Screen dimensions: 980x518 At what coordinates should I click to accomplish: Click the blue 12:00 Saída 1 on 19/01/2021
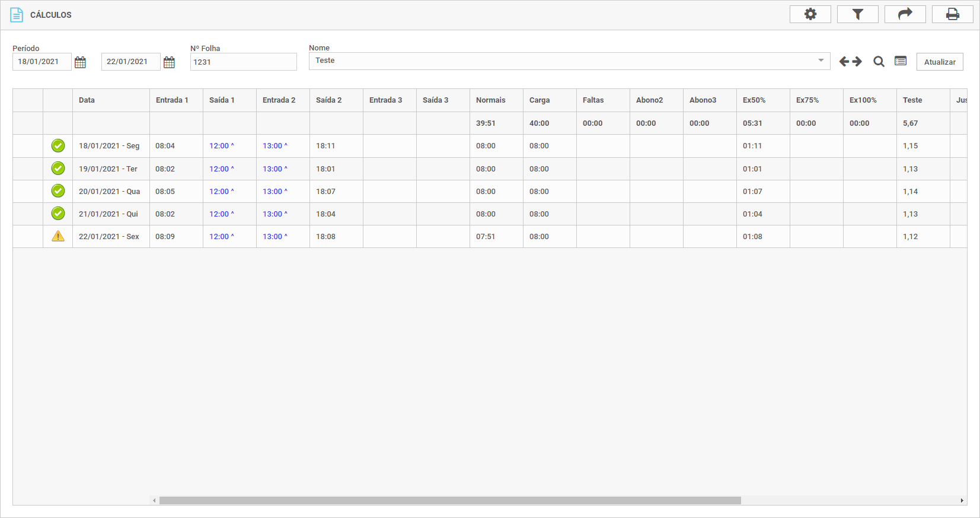[x=219, y=169]
